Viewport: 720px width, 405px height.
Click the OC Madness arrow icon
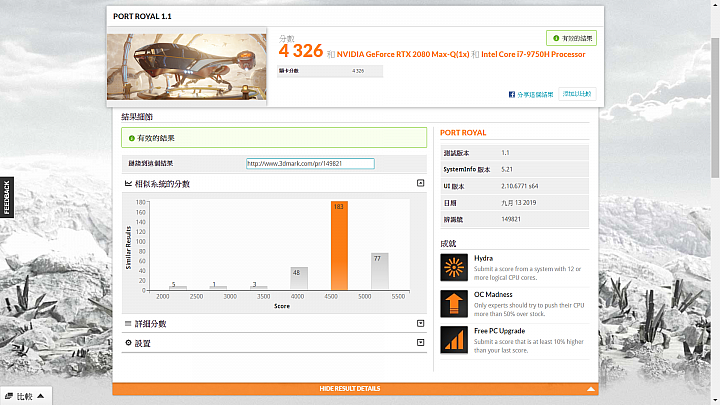pyautogui.click(x=454, y=304)
